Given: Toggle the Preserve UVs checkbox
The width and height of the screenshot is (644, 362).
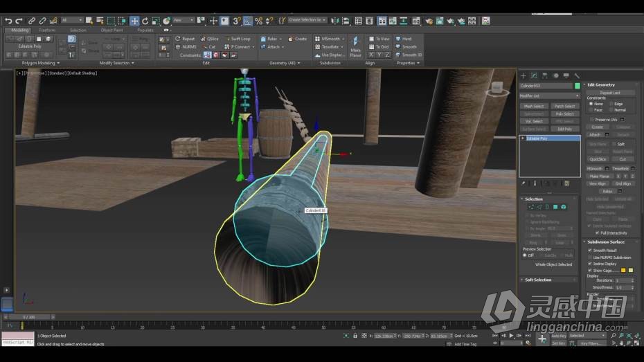Looking at the screenshot, I should pos(592,120).
